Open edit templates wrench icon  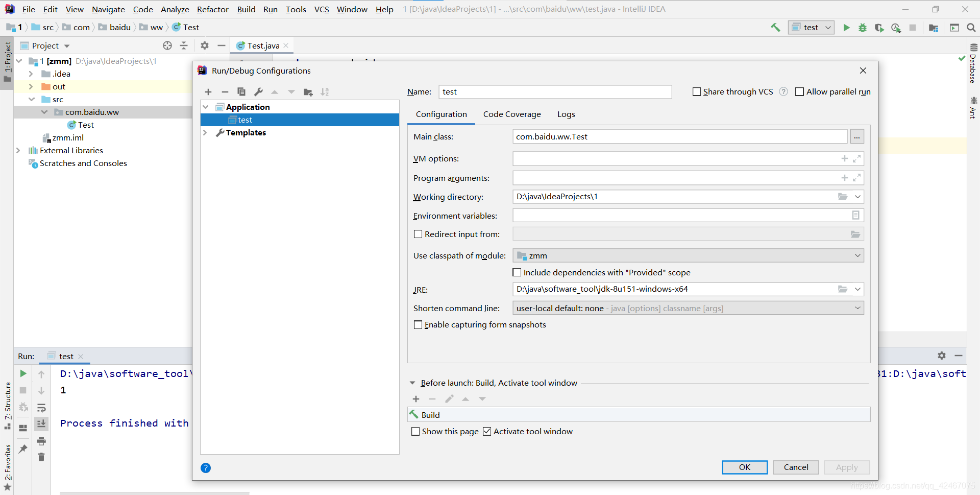pos(258,92)
